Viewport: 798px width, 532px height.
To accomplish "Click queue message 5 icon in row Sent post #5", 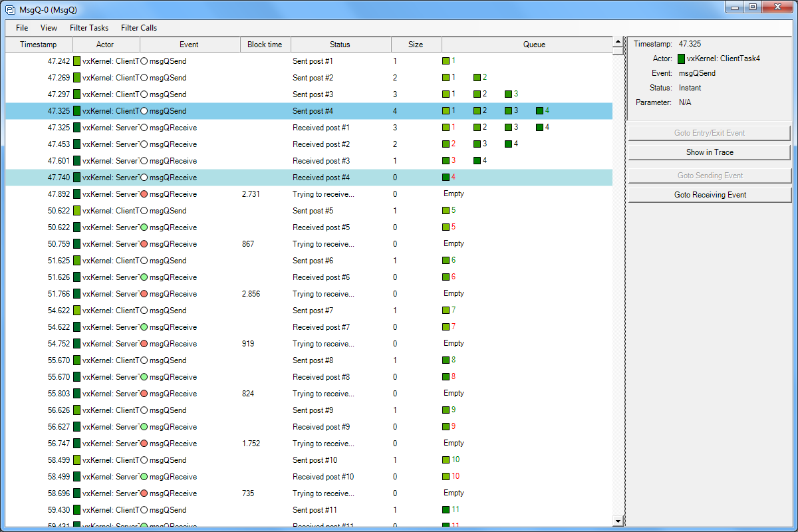I will click(x=446, y=210).
